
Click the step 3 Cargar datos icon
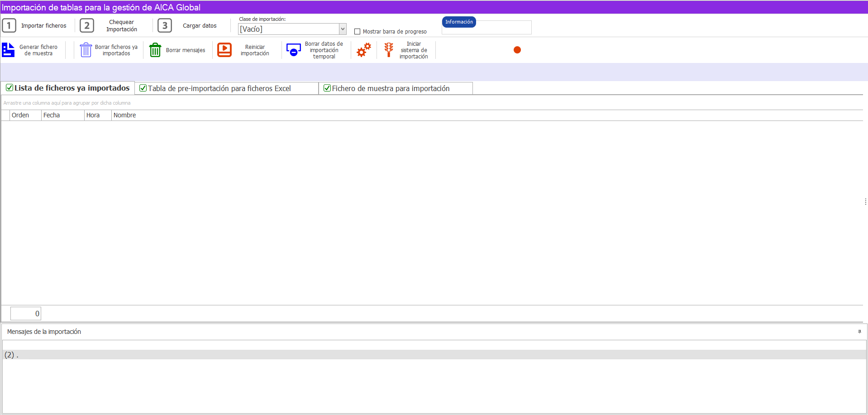click(165, 25)
